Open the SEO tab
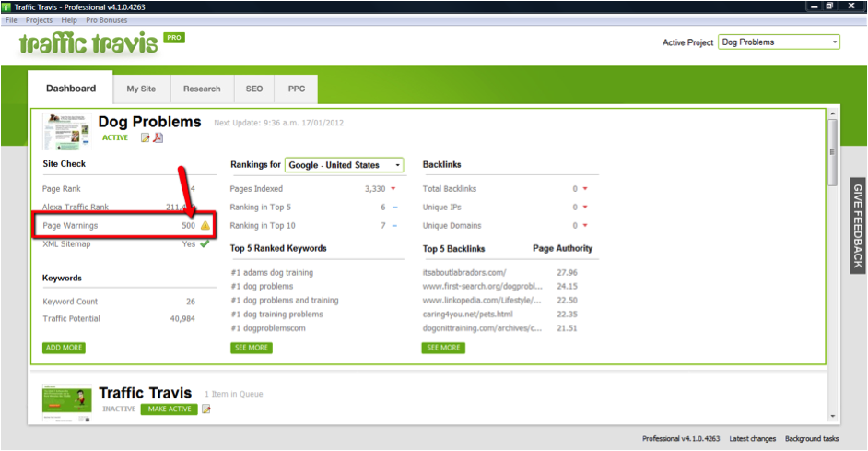The image size is (868, 451). [254, 89]
